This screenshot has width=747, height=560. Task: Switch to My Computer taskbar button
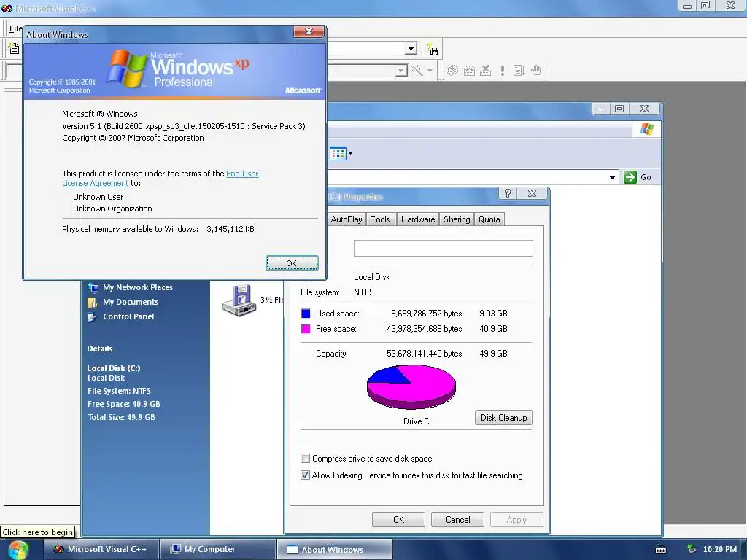tap(218, 550)
